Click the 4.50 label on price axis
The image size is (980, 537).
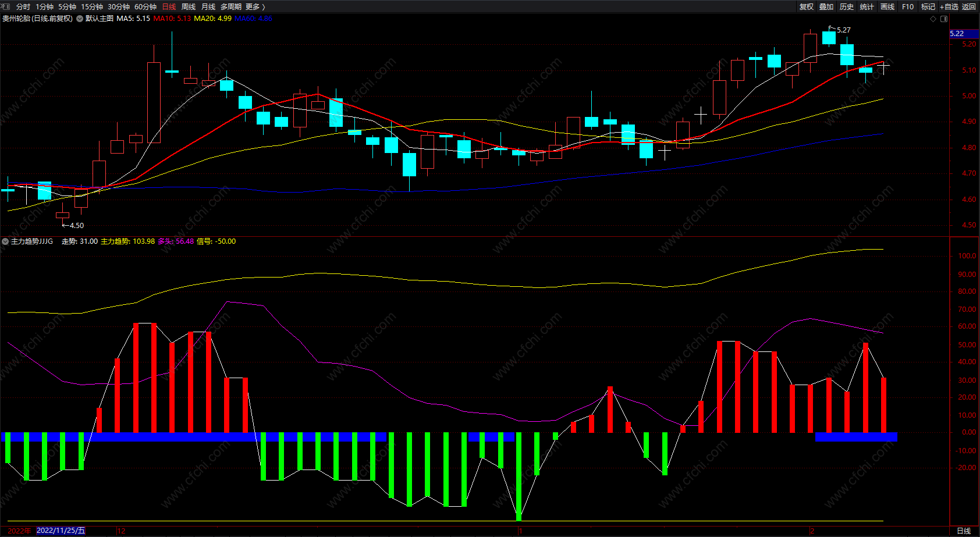pos(969,225)
